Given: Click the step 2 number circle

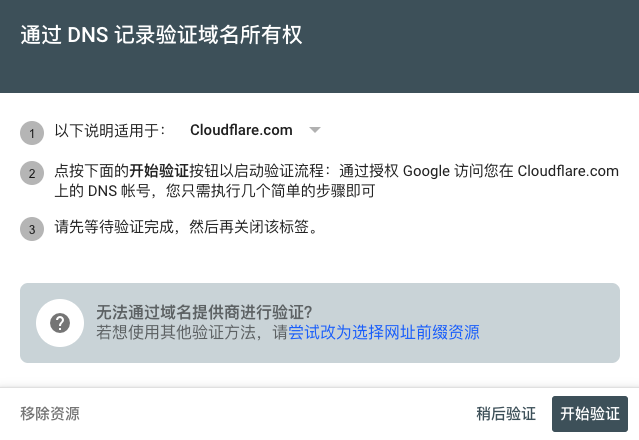Looking at the screenshot, I should [x=32, y=173].
